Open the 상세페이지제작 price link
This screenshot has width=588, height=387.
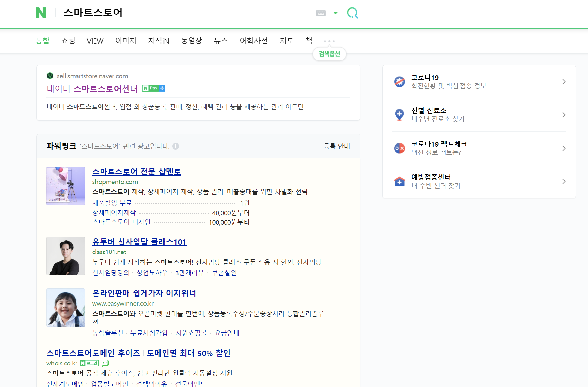[114, 213]
